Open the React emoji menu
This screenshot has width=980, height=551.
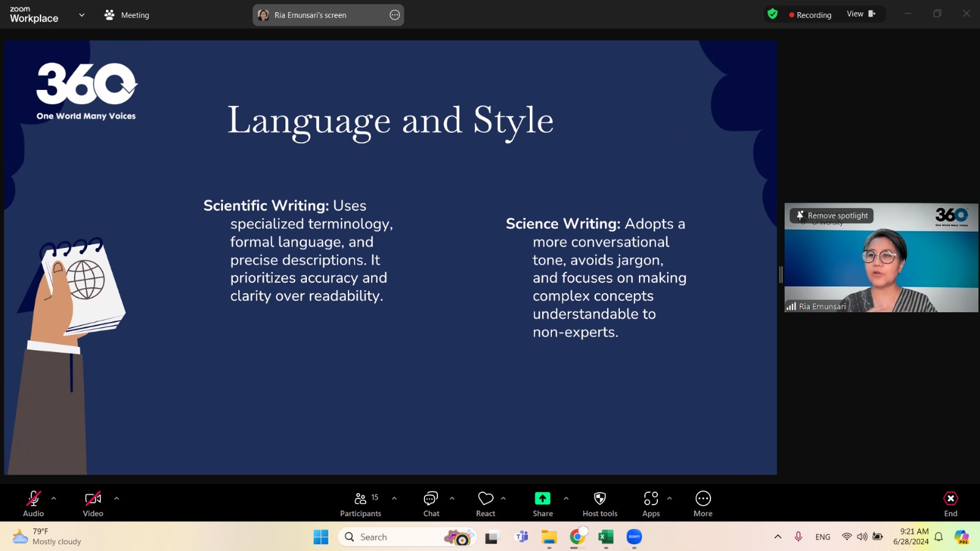pyautogui.click(x=486, y=504)
